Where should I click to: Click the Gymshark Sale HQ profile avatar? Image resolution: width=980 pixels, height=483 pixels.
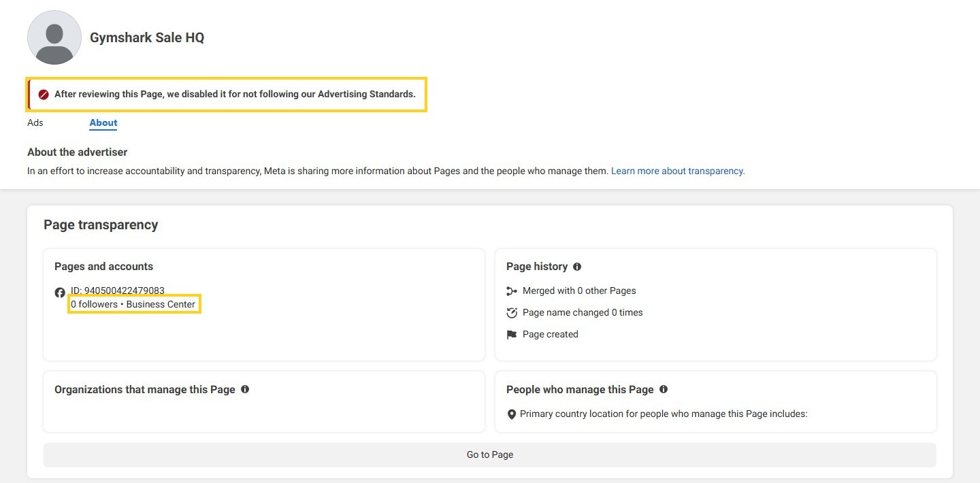[x=54, y=37]
